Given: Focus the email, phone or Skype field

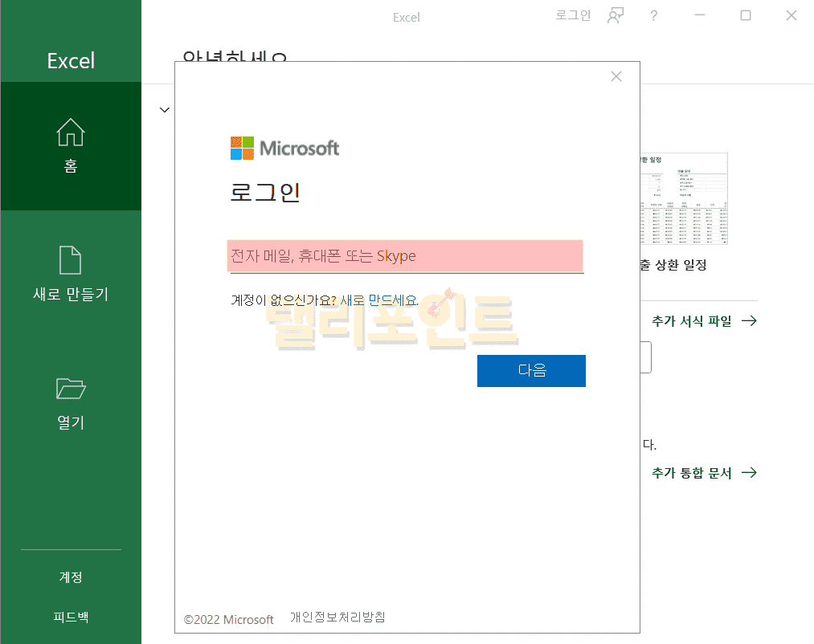Looking at the screenshot, I should pos(405,256).
